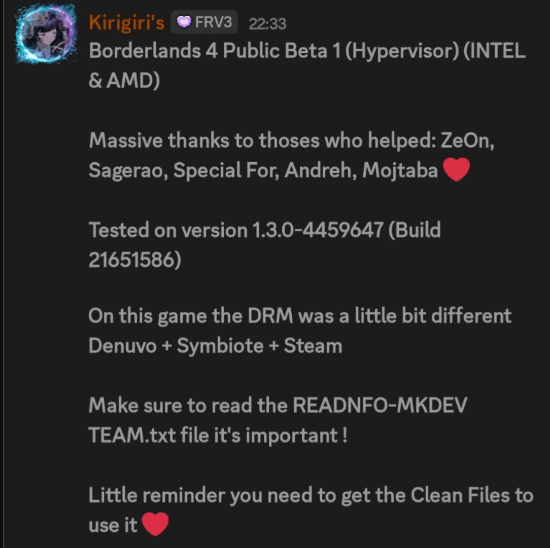This screenshot has width=550, height=548.
Task: Click the Kirigiri's username
Action: 127,22
